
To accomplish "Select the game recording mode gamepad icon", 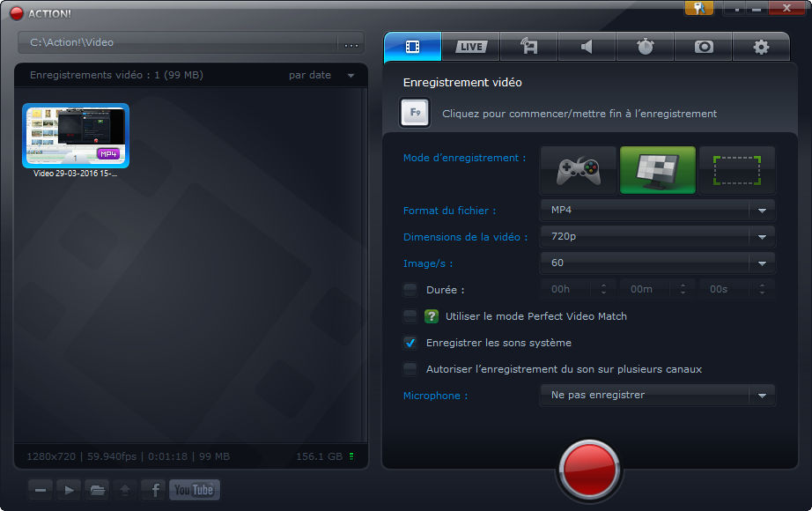I will (x=579, y=170).
